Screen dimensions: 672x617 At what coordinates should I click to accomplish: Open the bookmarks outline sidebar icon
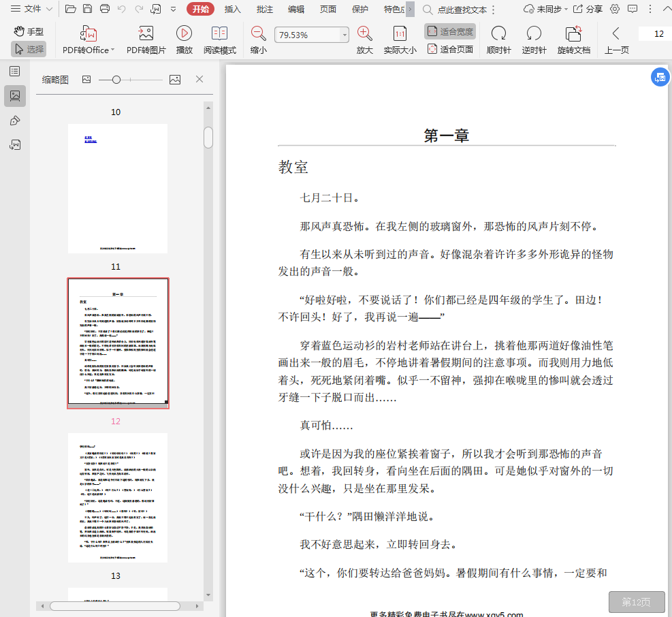coord(14,72)
